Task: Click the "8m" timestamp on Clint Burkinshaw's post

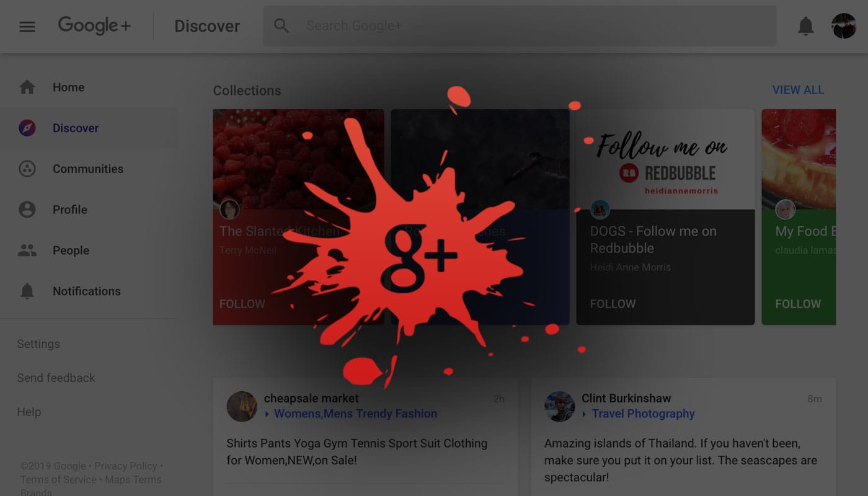Action: 815,399
